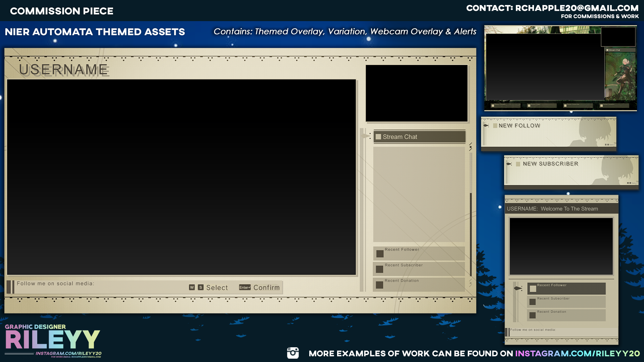644x362 pixels.
Task: Click the Instagram camera icon
Action: point(293,353)
